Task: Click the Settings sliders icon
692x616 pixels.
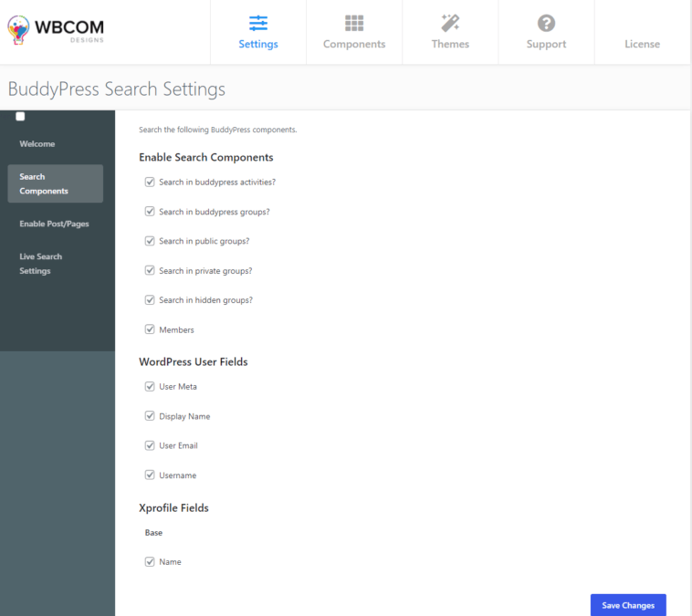Action: (258, 23)
